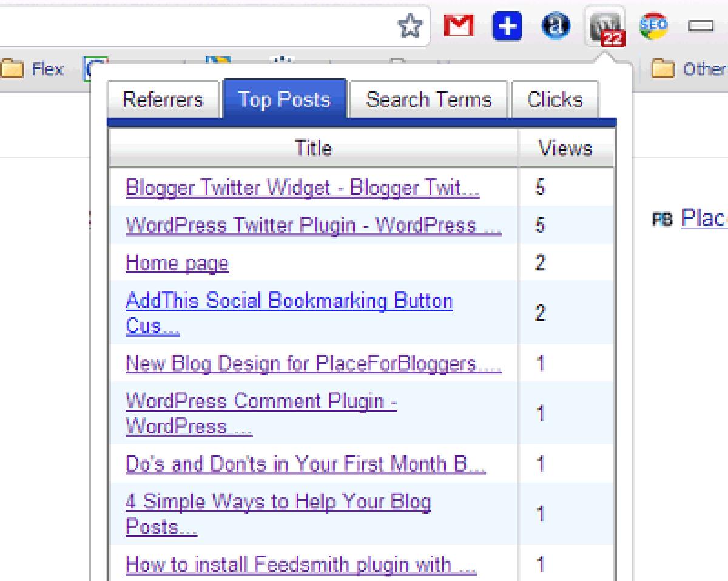Open the Clicks tab
The height and width of the screenshot is (581, 728).
click(555, 100)
